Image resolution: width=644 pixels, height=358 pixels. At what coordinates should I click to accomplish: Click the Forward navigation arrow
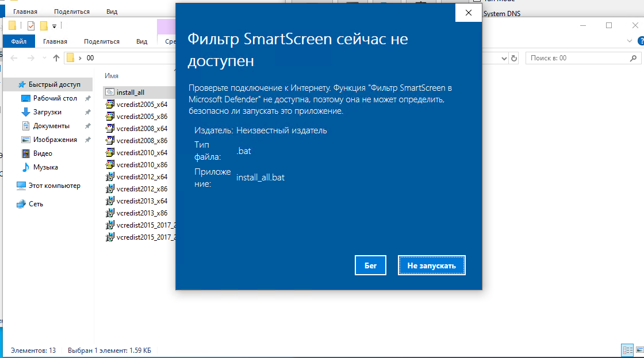click(x=31, y=58)
